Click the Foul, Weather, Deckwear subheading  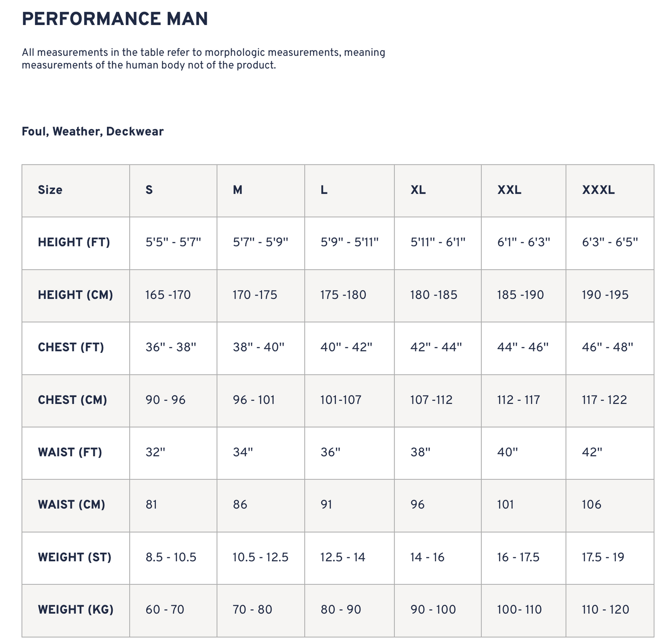coord(93,131)
